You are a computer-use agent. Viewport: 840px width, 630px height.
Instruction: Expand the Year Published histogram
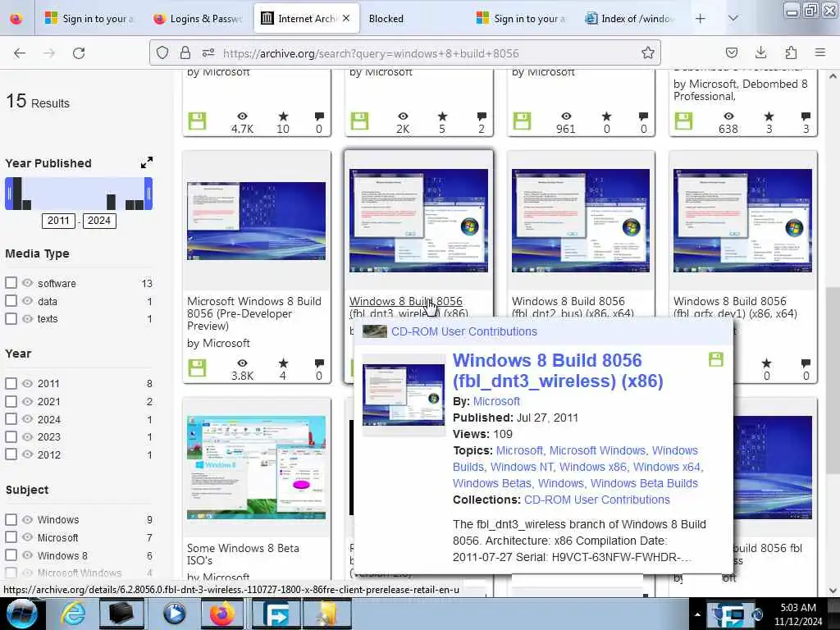146,162
